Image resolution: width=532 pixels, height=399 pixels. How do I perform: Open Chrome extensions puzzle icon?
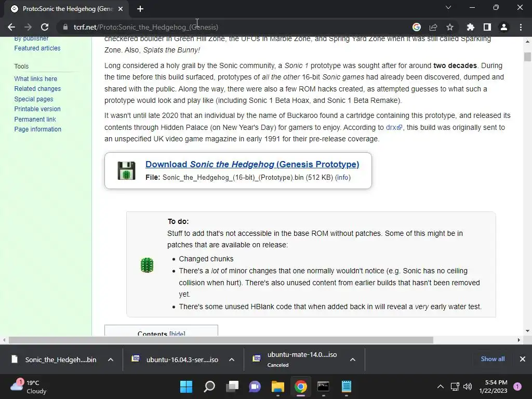click(x=470, y=27)
